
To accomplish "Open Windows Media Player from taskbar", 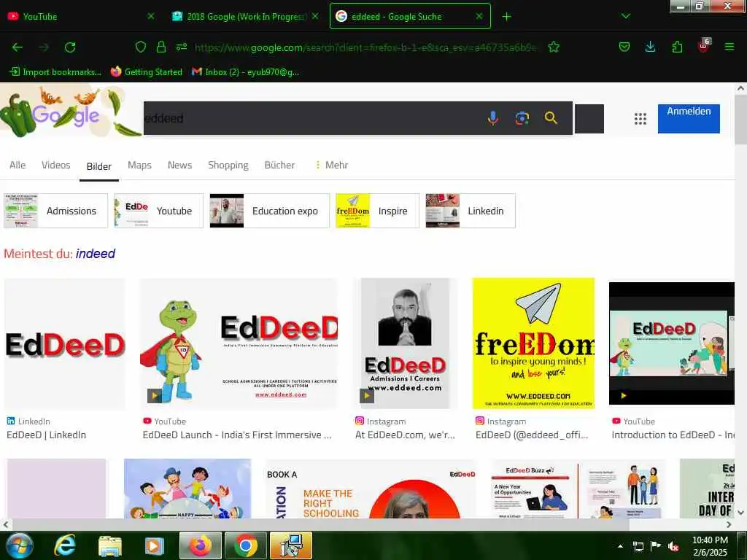I will point(154,546).
